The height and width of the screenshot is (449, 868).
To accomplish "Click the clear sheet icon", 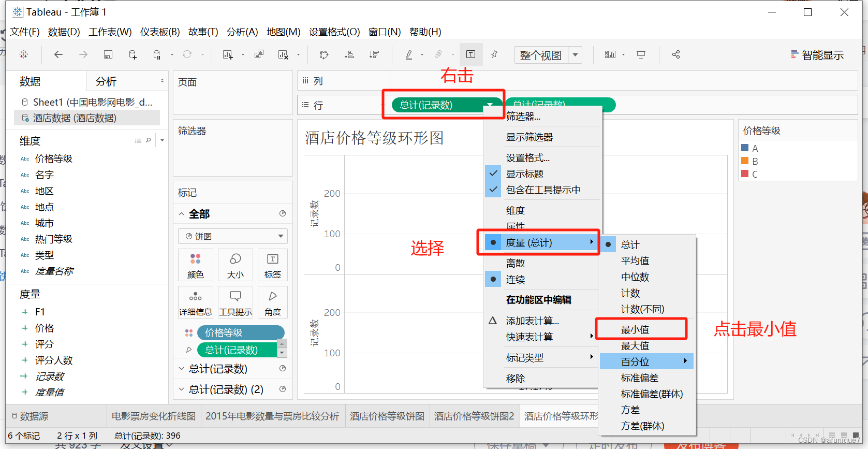I will (283, 54).
